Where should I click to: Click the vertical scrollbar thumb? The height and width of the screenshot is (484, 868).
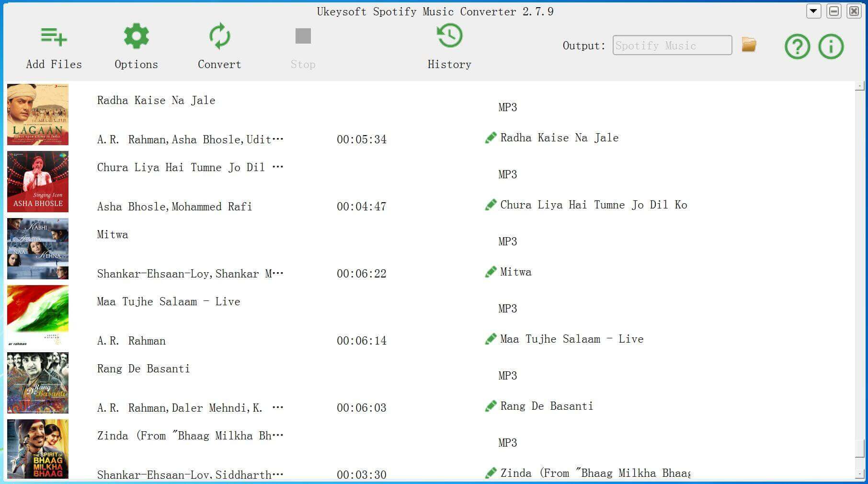point(860,449)
